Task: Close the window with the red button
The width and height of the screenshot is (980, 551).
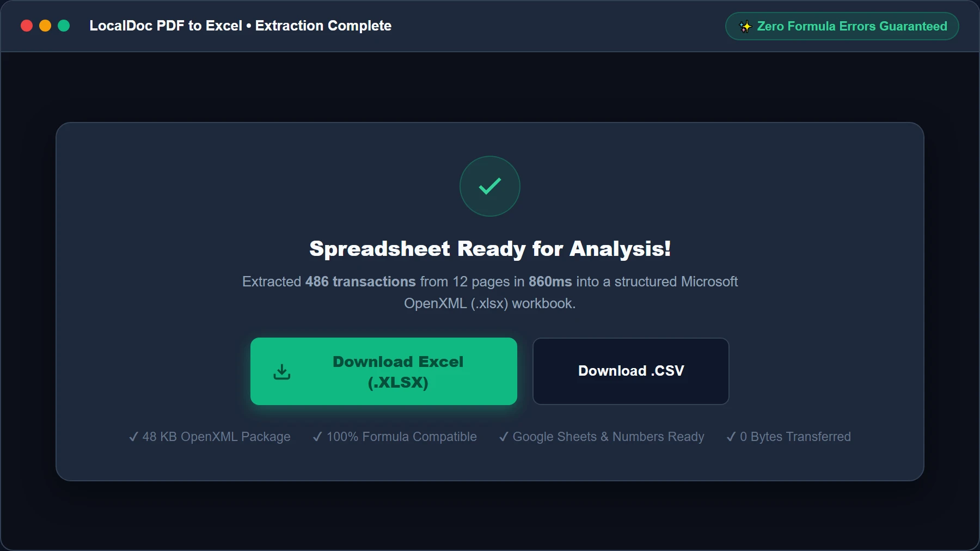Action: click(x=27, y=26)
